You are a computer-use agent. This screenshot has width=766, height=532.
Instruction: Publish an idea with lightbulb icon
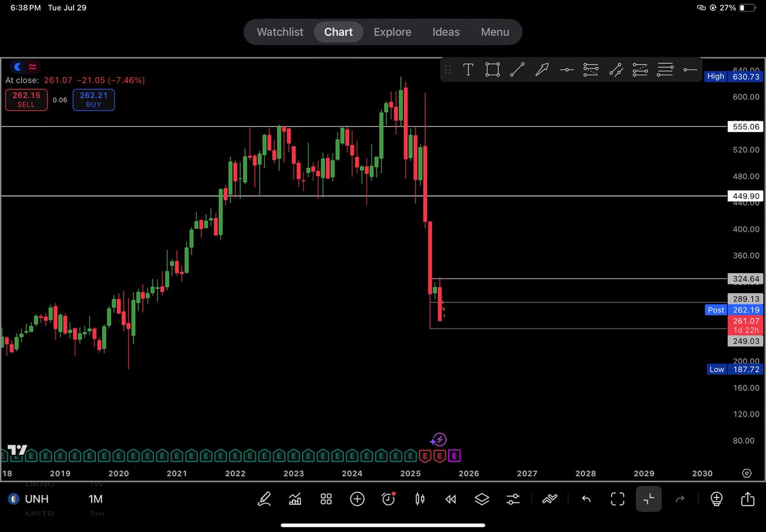716,499
